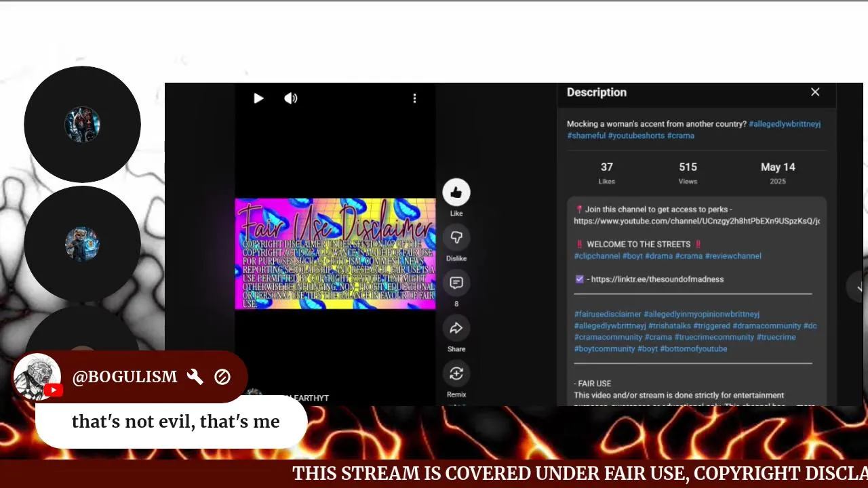The height and width of the screenshot is (488, 868).
Task: Open the #triggered hashtag
Action: click(x=711, y=326)
